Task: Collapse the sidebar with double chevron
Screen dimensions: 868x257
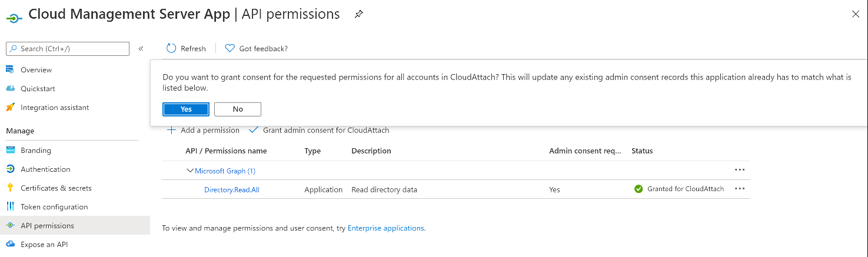Action: point(141,49)
